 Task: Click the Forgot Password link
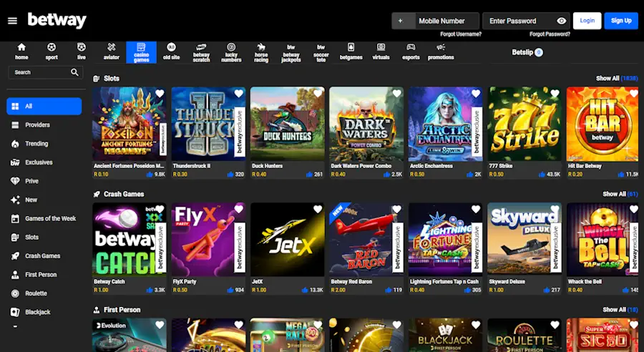550,34
